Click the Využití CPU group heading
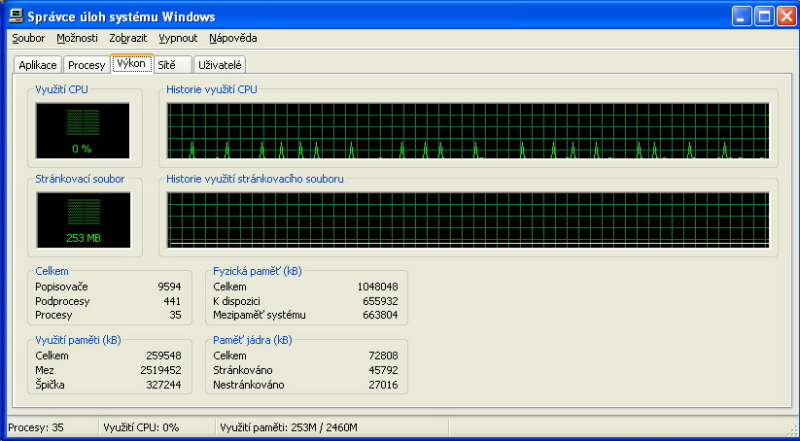Screen dimensions: 800x441 pyautogui.click(x=62, y=89)
